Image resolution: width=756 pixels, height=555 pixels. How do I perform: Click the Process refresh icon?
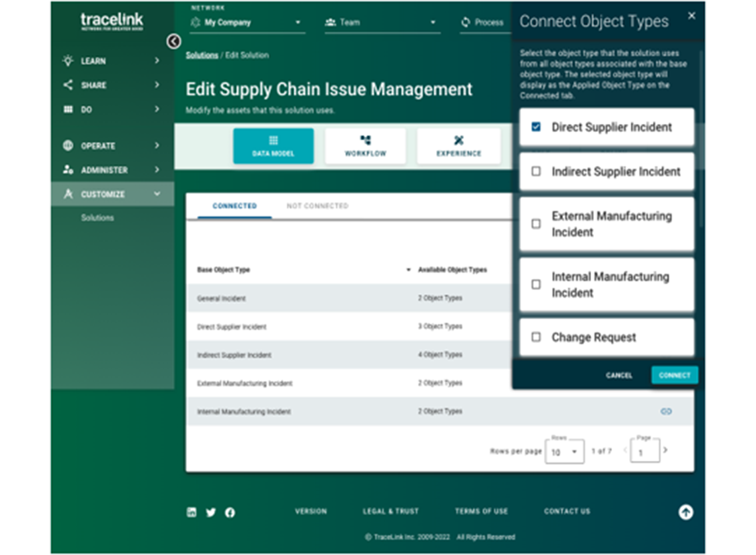(465, 22)
